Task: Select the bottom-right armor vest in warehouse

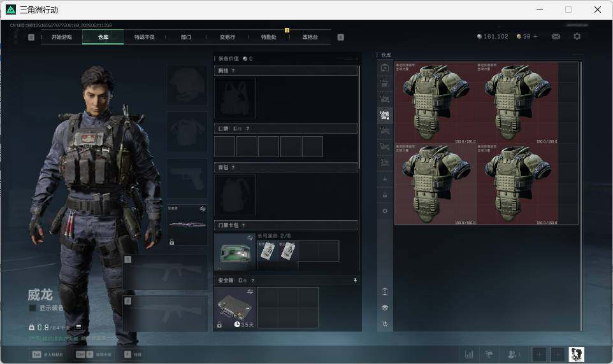Action: [x=517, y=184]
